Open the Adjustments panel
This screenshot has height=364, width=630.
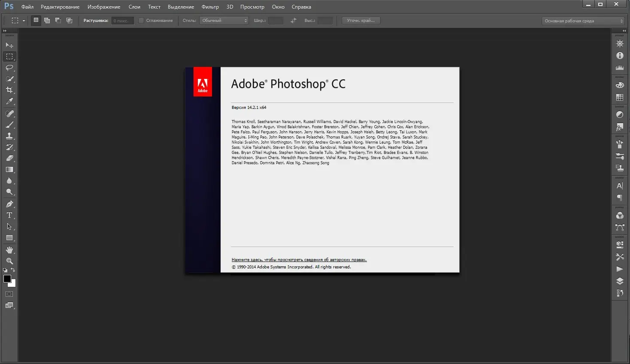point(620,114)
